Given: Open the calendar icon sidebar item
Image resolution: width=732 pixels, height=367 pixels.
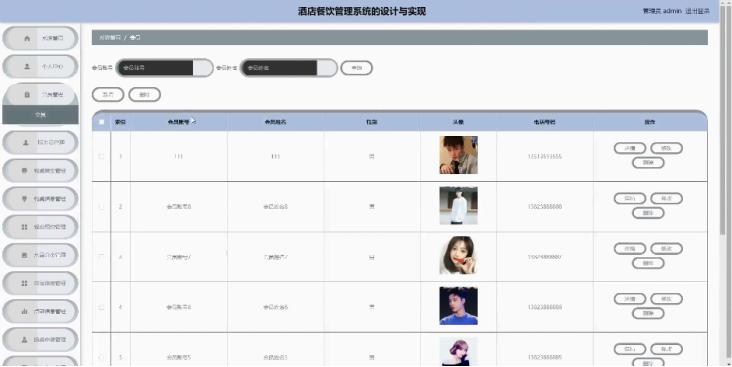Looking at the screenshot, I should [40, 255].
